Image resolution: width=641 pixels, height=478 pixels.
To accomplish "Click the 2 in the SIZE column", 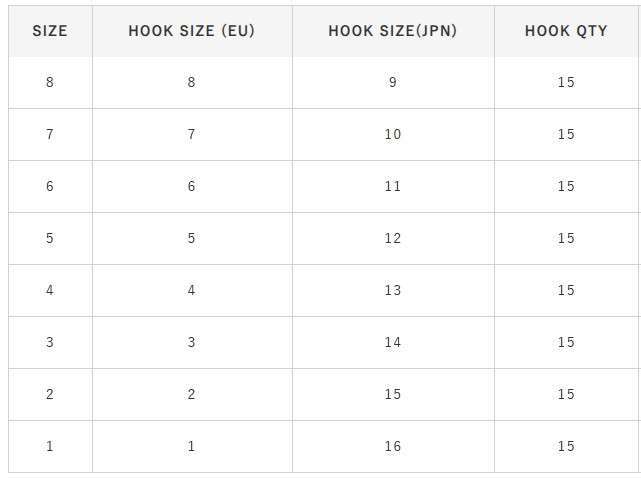I will (x=50, y=394).
